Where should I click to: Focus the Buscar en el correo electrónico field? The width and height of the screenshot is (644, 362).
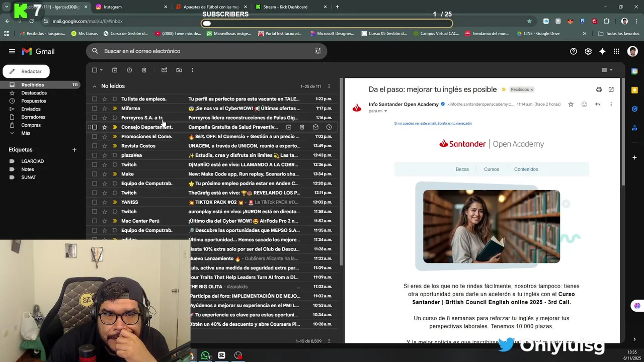(206, 51)
